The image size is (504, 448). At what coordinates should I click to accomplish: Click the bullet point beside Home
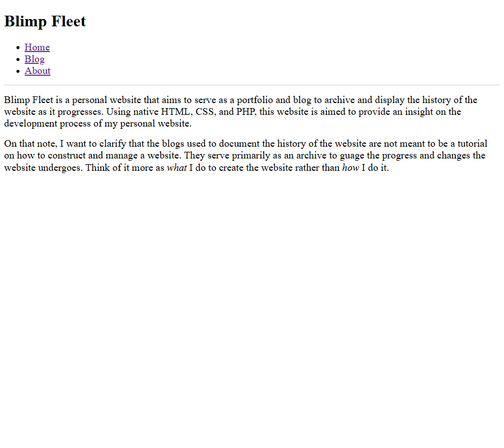pyautogui.click(x=19, y=48)
